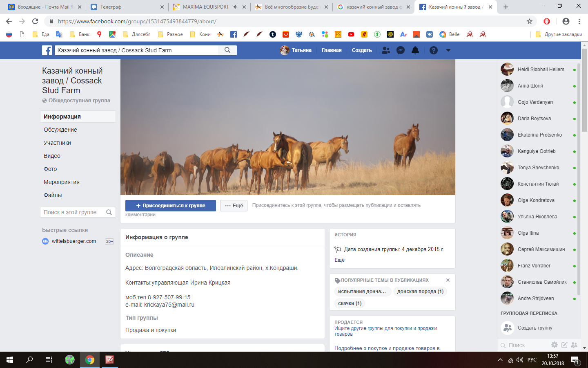Open the quick help question mark icon
Image resolution: width=588 pixels, height=368 pixels.
click(434, 50)
